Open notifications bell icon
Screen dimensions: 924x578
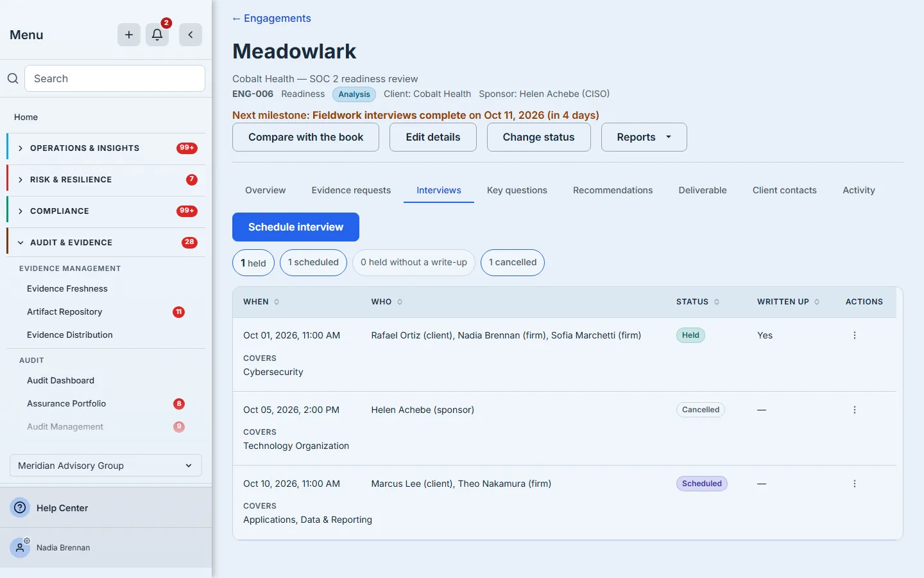[157, 35]
